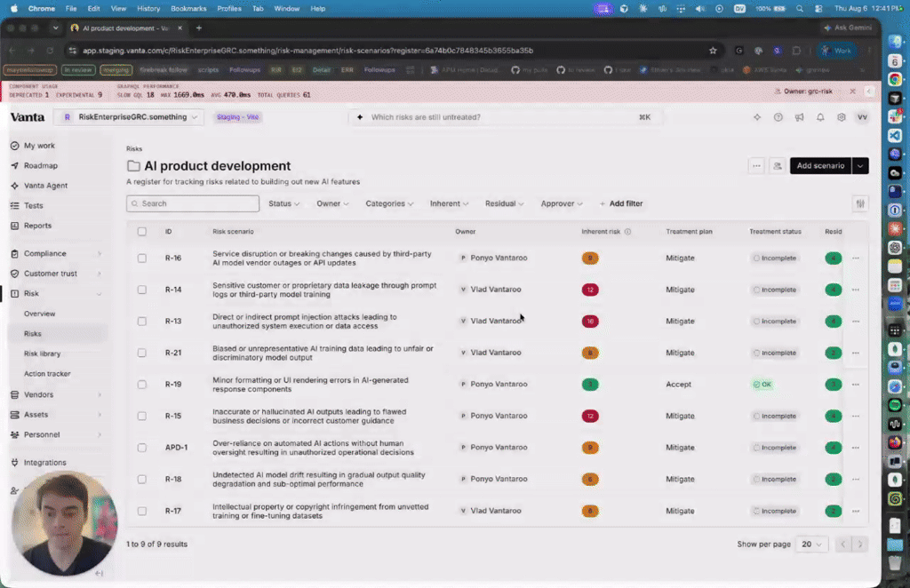Image resolution: width=910 pixels, height=588 pixels.
Task: Click Add filter button
Action: tap(621, 203)
